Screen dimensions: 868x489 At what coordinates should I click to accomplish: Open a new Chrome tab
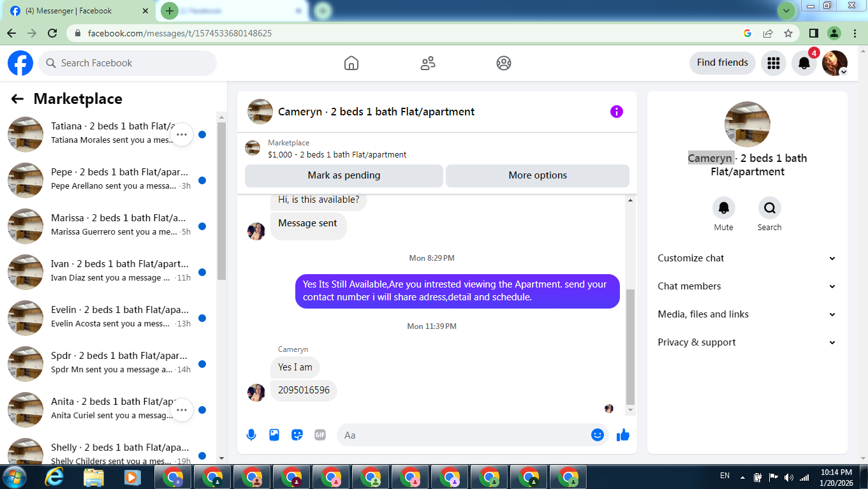(x=169, y=11)
